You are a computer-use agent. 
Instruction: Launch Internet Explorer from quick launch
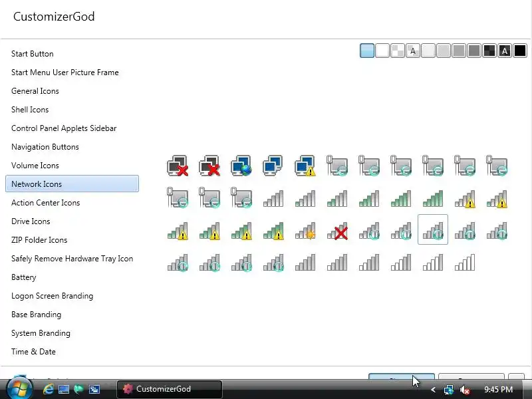tap(48, 389)
